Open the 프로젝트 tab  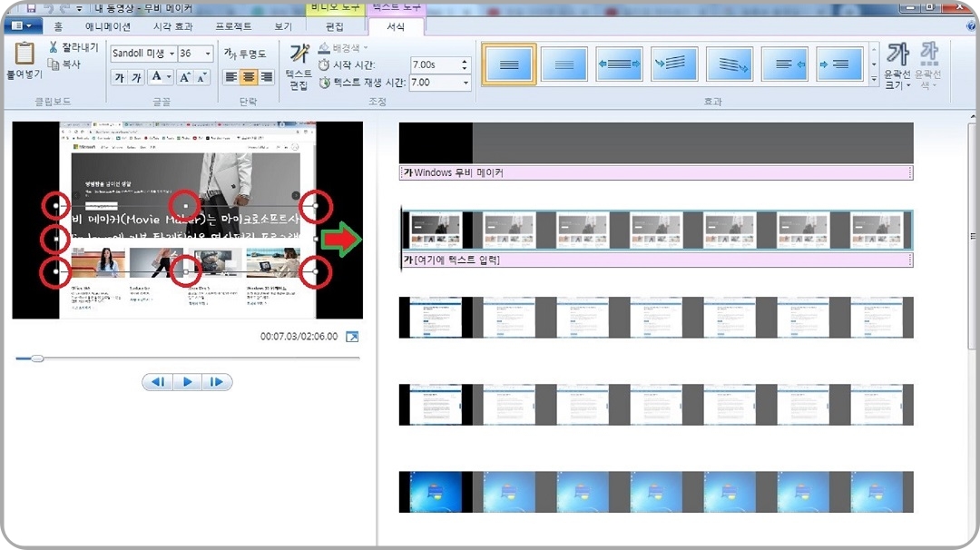click(234, 26)
